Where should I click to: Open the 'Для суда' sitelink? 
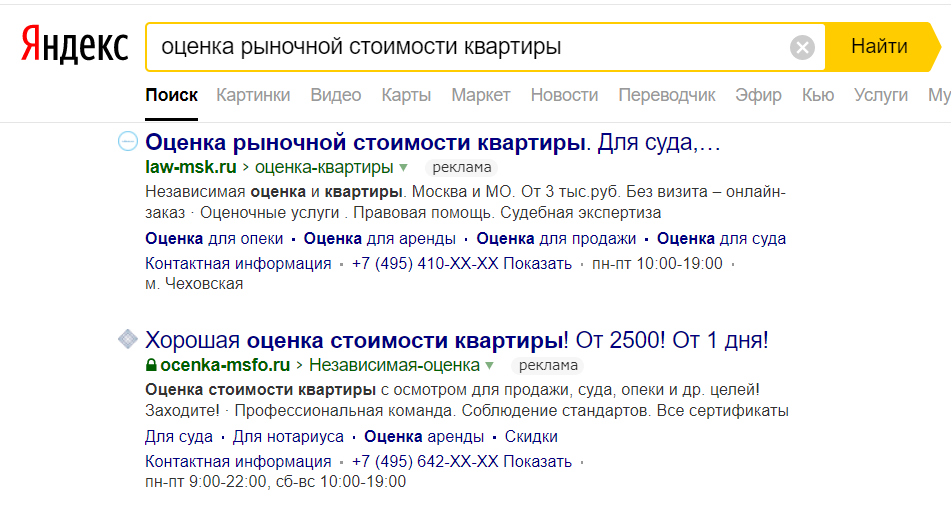click(x=179, y=437)
